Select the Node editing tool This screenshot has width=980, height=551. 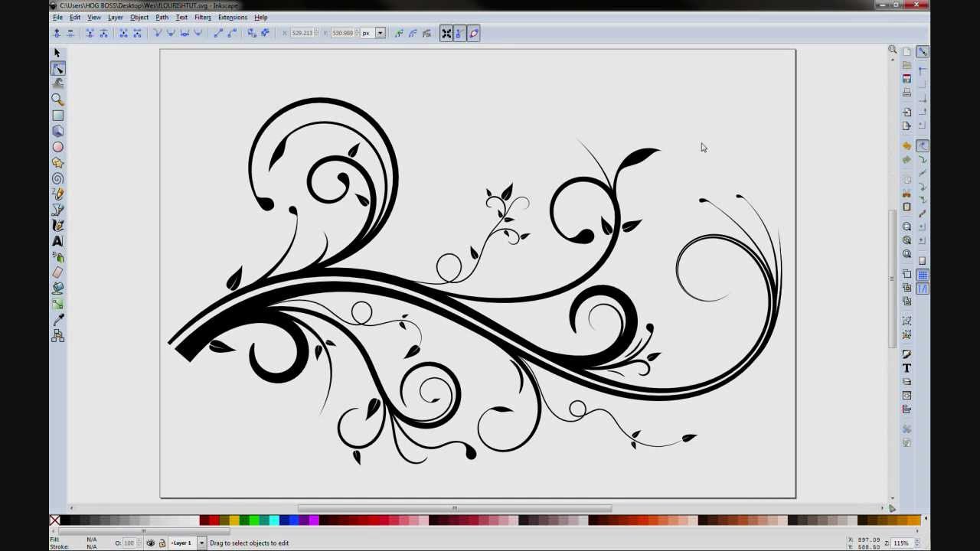[57, 68]
